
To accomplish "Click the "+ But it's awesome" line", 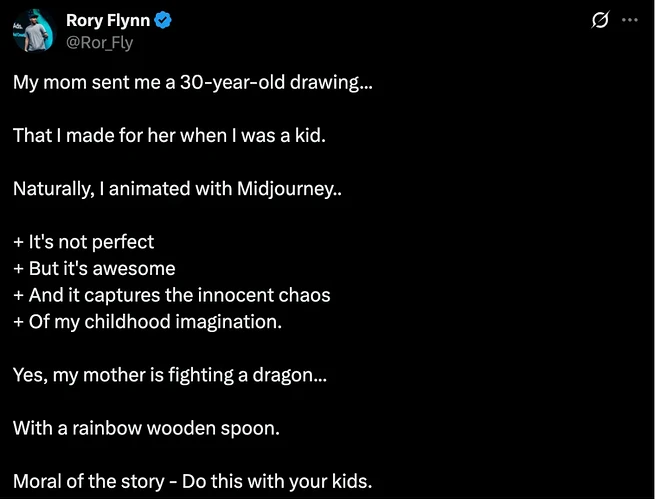I will point(94,268).
